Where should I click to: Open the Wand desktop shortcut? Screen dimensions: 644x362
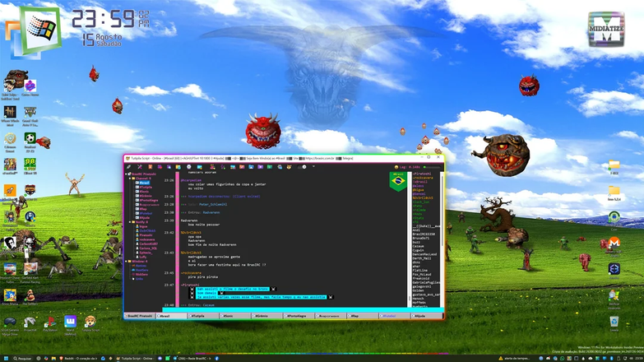(x=70, y=325)
